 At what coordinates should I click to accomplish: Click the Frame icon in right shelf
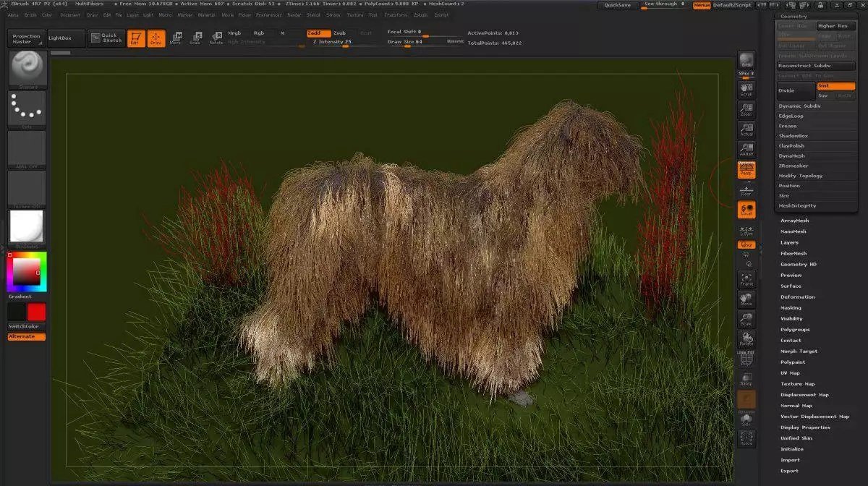[746, 280]
